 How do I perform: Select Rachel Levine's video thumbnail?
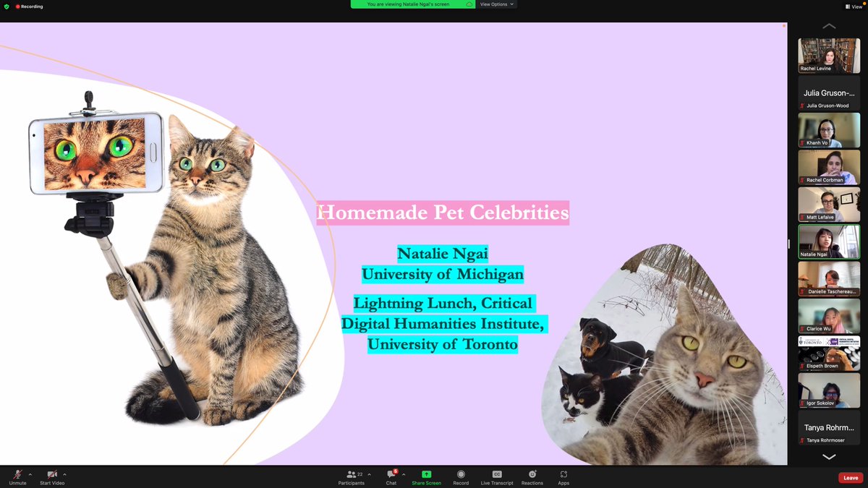click(829, 55)
